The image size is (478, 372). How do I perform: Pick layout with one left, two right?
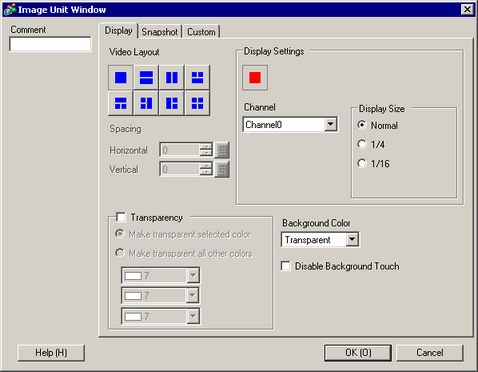coord(172,103)
